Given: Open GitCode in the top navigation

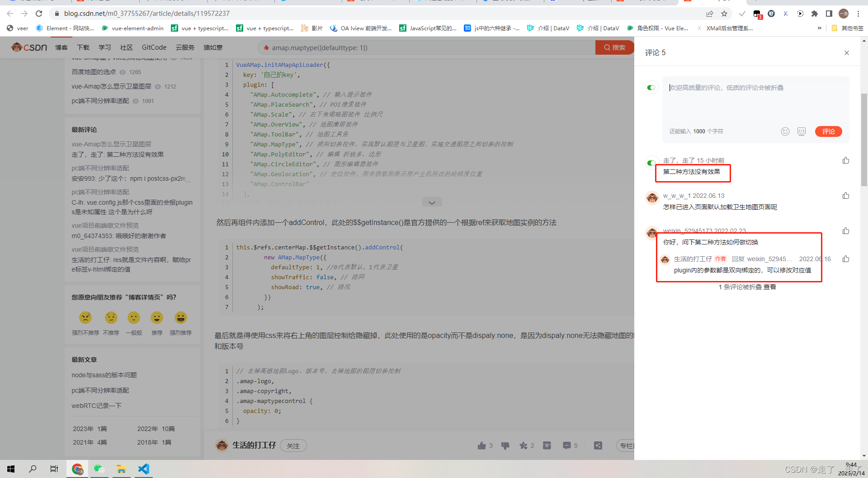Looking at the screenshot, I should (x=154, y=47).
